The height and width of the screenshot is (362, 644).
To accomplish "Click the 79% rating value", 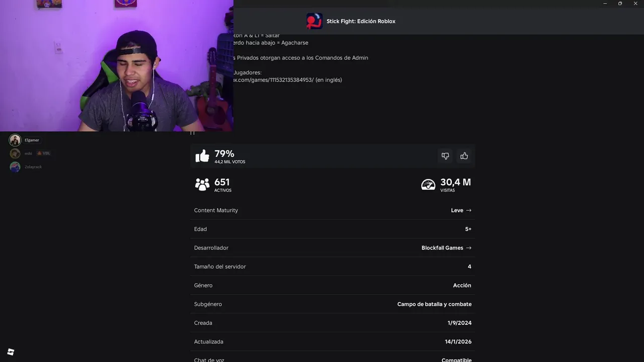I will coord(224,153).
